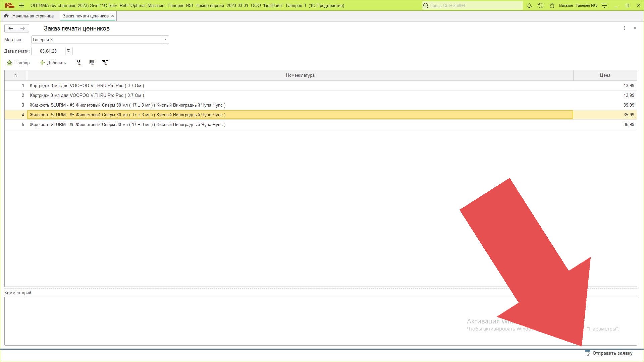644x362 pixels.
Task: Open the title bar settings lines menu
Action: point(604,5)
